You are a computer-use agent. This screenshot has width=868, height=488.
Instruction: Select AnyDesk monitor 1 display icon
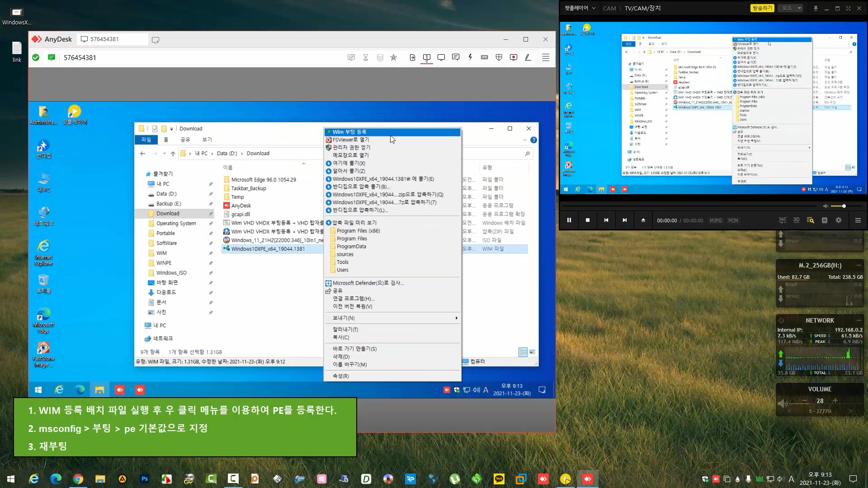[427, 57]
